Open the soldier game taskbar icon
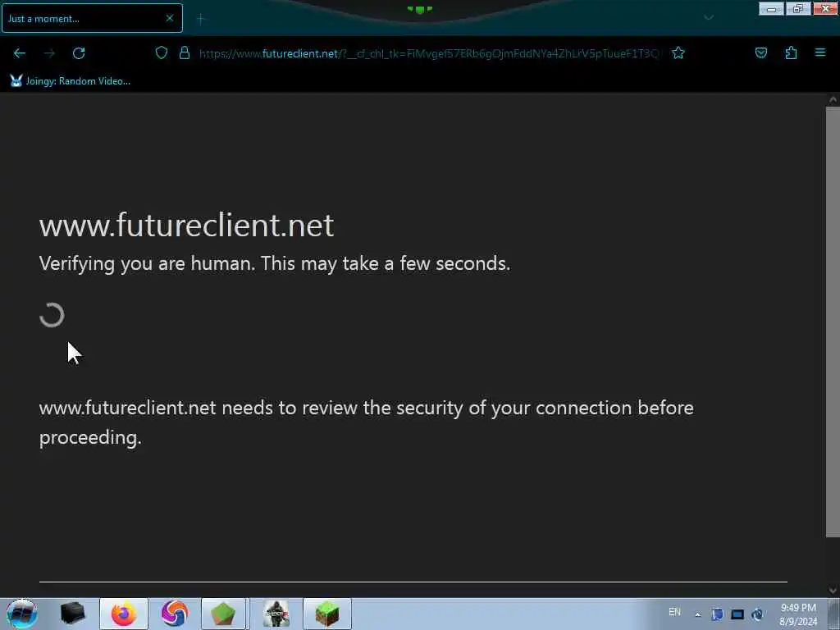 point(276,614)
